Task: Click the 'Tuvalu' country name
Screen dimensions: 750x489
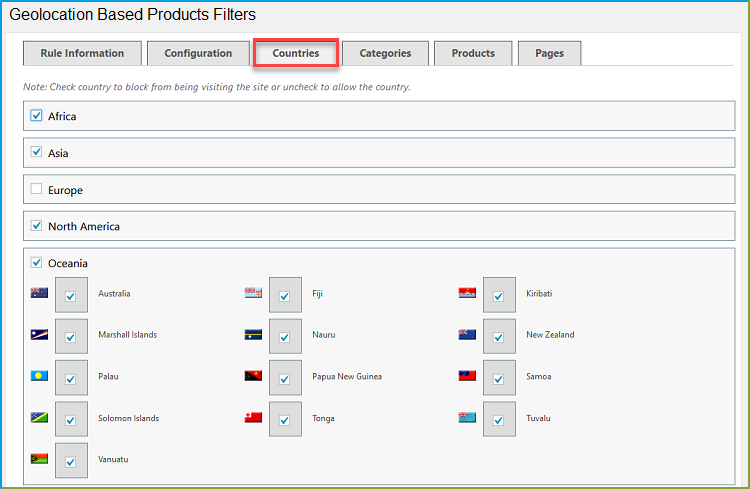Action: [538, 418]
